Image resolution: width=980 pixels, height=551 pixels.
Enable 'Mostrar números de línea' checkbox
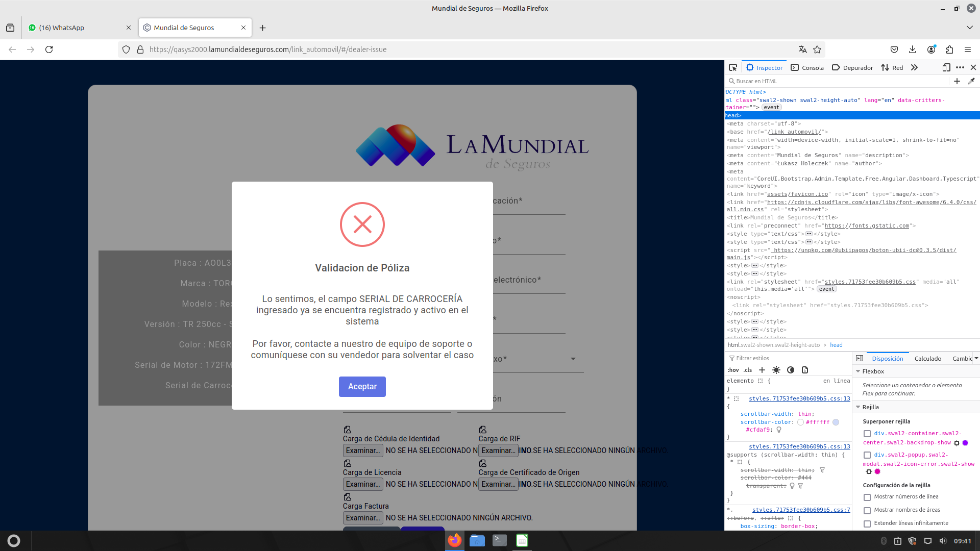click(x=867, y=497)
